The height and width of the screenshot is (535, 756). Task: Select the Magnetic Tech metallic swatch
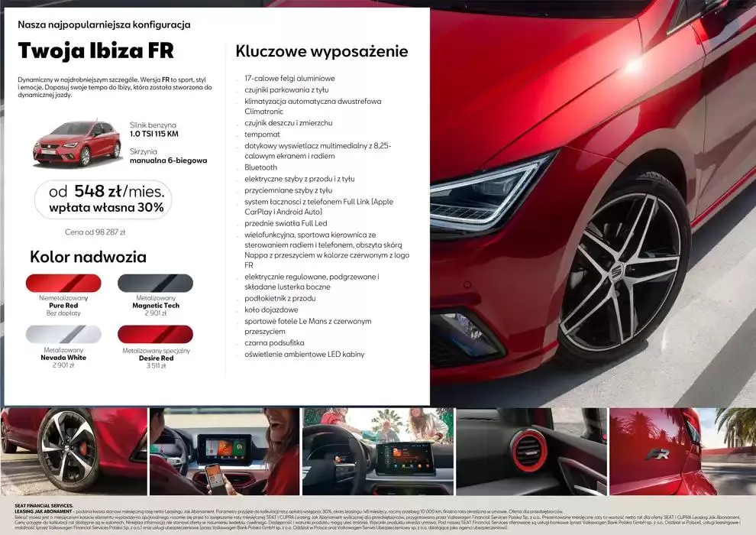coord(155,283)
